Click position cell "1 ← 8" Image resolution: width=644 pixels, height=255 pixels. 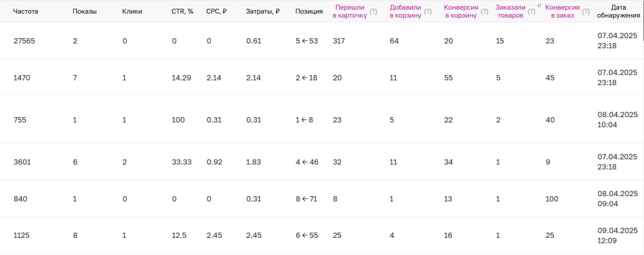coord(304,120)
